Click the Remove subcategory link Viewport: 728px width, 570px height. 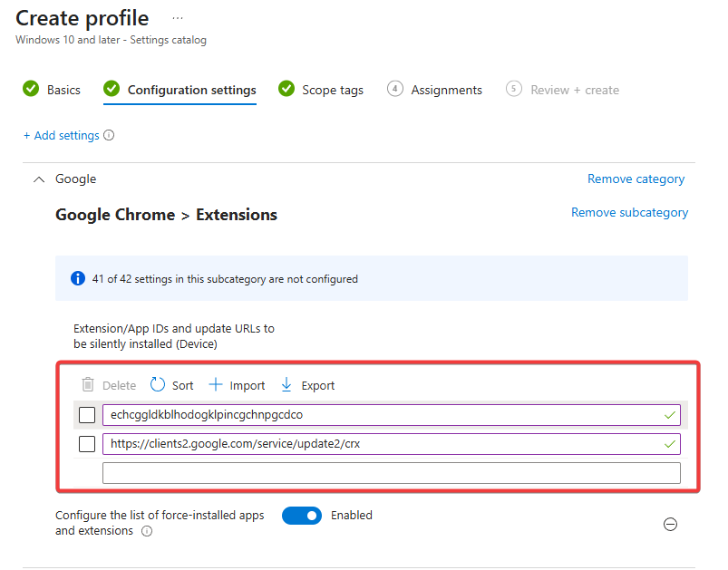629,213
